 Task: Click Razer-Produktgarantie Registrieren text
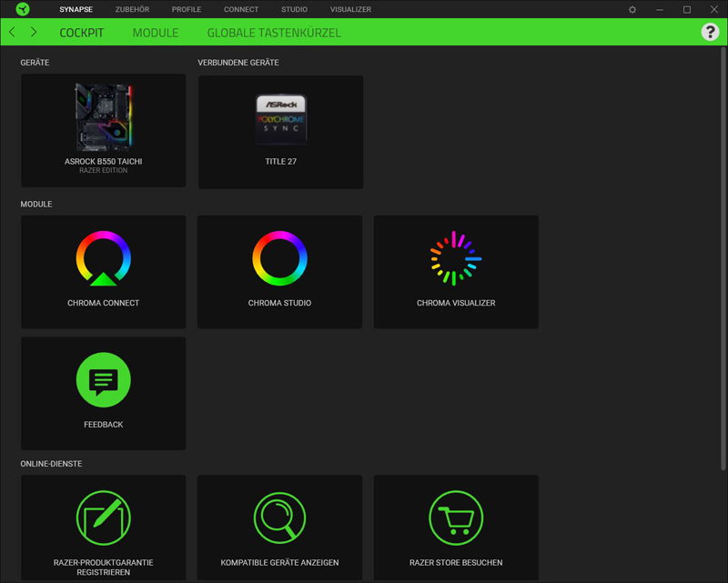click(x=103, y=568)
